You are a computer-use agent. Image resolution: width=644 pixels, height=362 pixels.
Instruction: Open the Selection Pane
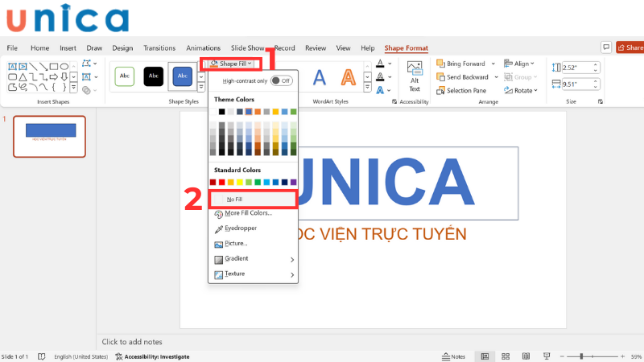click(x=461, y=91)
